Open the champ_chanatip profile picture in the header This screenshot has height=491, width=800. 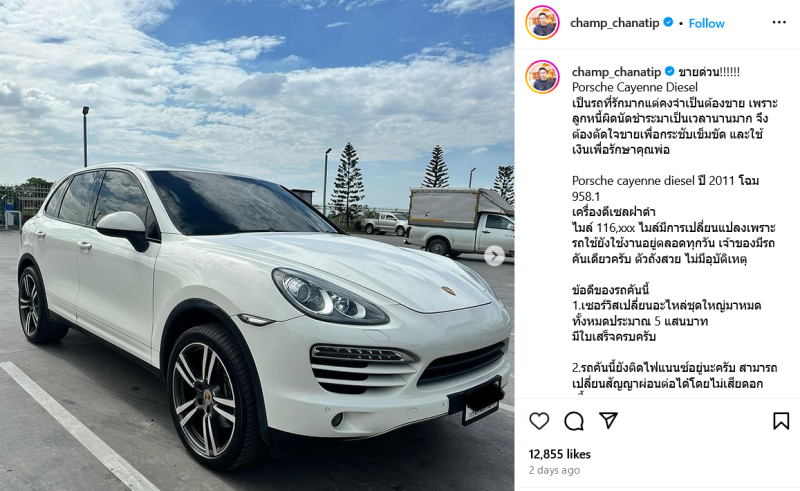point(542,22)
